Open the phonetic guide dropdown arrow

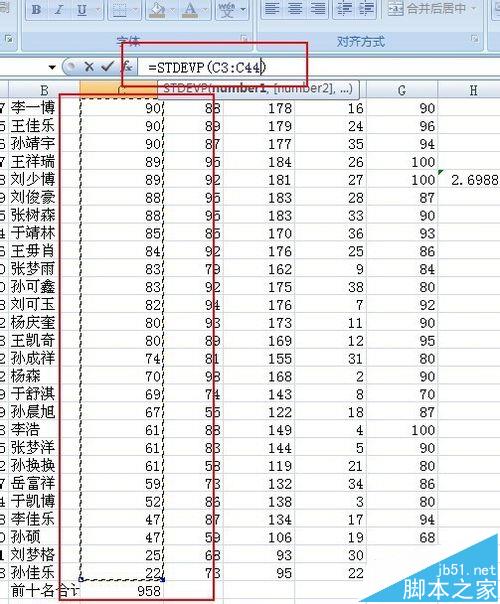pos(243,9)
